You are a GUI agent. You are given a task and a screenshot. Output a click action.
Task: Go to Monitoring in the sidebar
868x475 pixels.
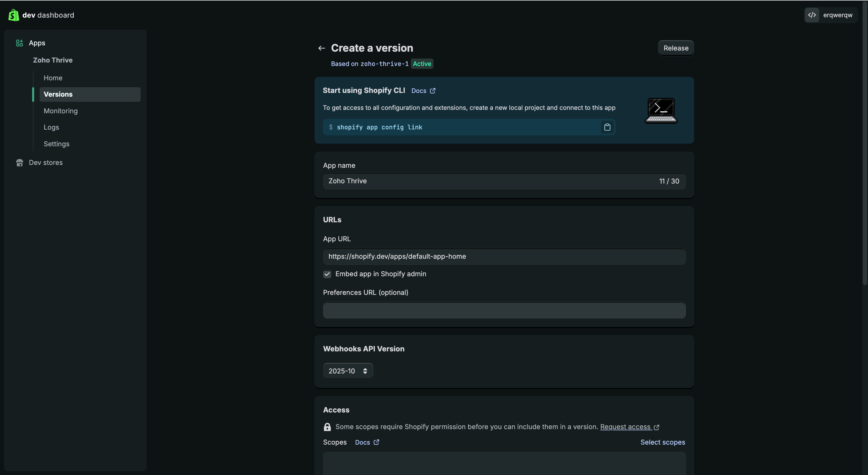click(x=61, y=111)
